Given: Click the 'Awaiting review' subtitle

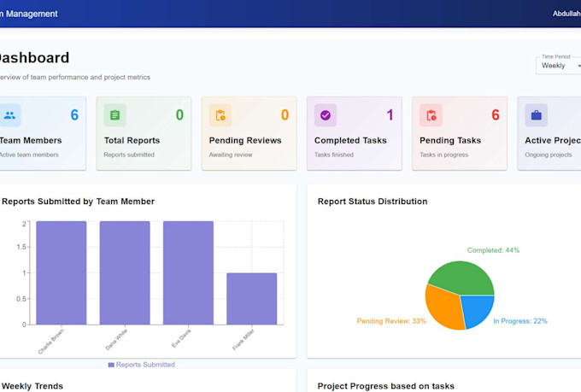Looking at the screenshot, I should click(x=231, y=155).
